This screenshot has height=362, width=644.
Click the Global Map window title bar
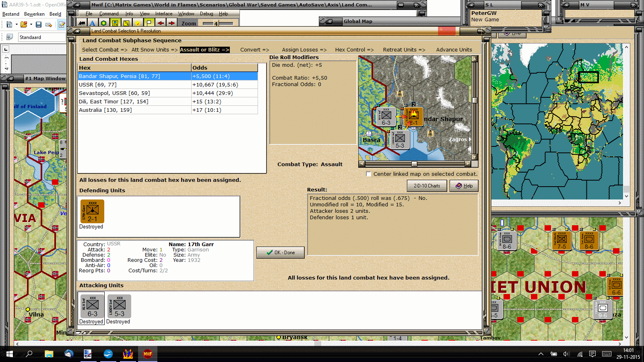click(x=390, y=21)
